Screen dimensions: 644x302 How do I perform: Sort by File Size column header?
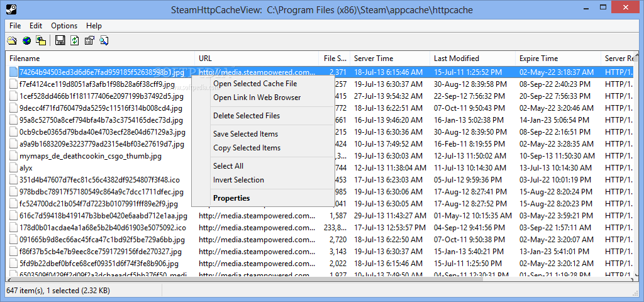click(x=335, y=59)
